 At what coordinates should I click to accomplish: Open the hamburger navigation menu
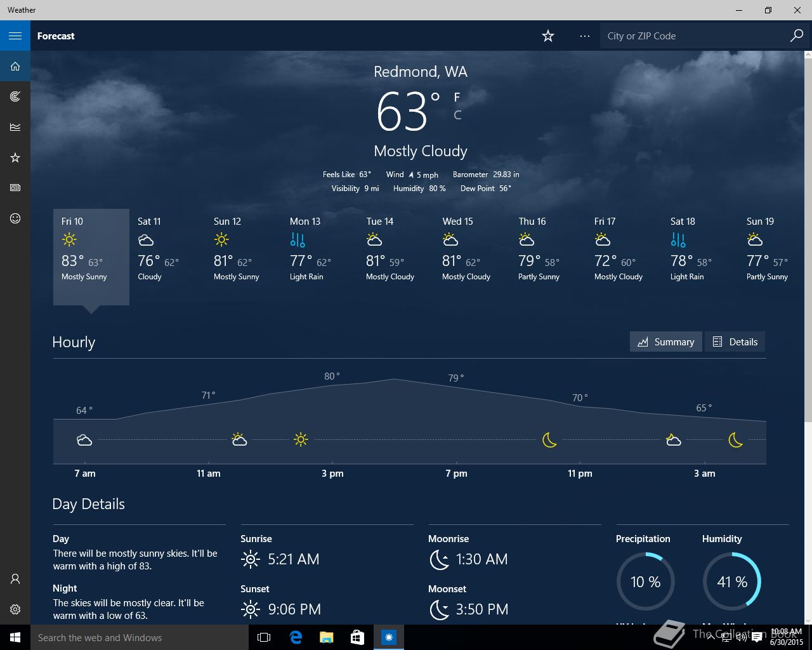click(15, 36)
